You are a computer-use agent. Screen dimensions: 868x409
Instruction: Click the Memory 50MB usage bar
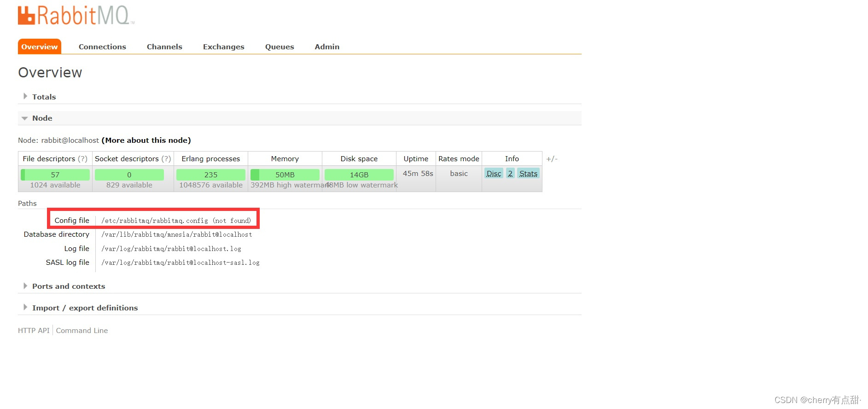click(x=285, y=175)
